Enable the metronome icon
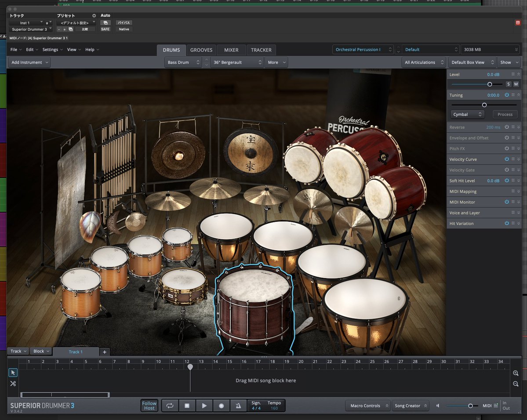The width and height of the screenshot is (527, 420). (238, 406)
